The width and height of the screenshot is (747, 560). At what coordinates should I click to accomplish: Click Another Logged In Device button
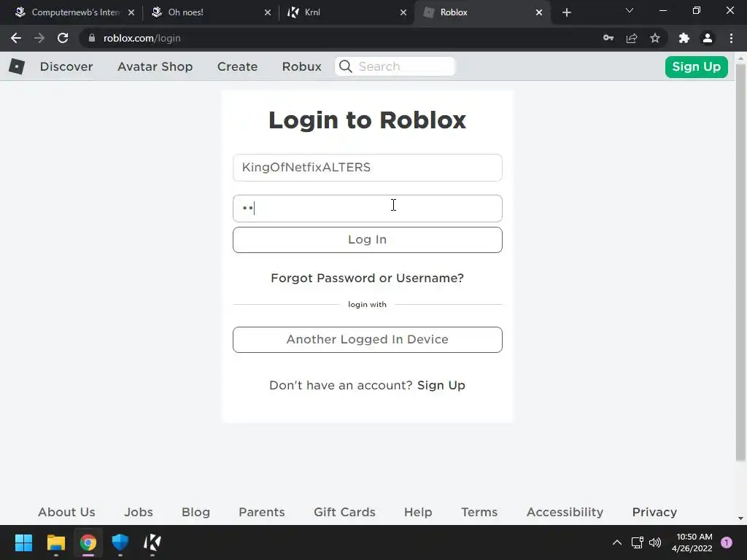[x=368, y=340]
